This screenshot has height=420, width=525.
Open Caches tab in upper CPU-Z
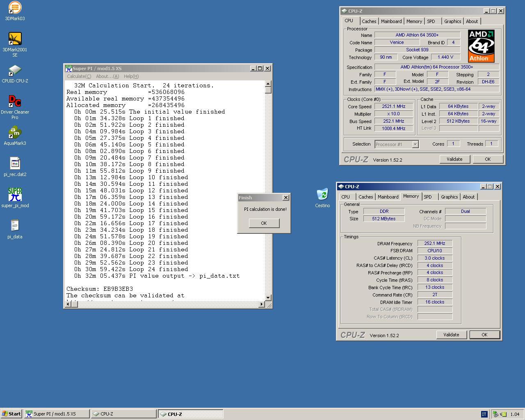pos(369,21)
